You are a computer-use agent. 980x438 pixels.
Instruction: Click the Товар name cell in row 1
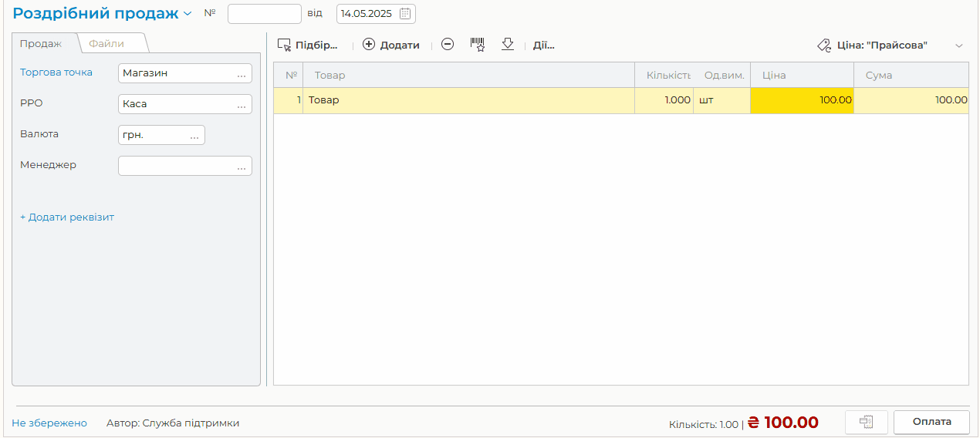coord(468,100)
